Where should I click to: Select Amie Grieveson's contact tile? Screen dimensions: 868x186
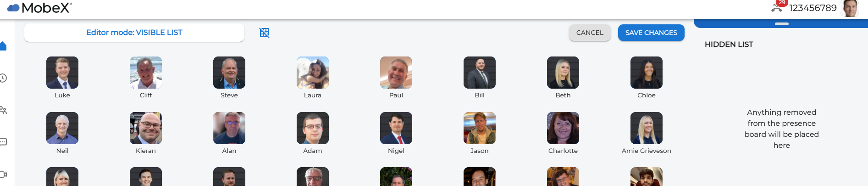[x=647, y=133]
